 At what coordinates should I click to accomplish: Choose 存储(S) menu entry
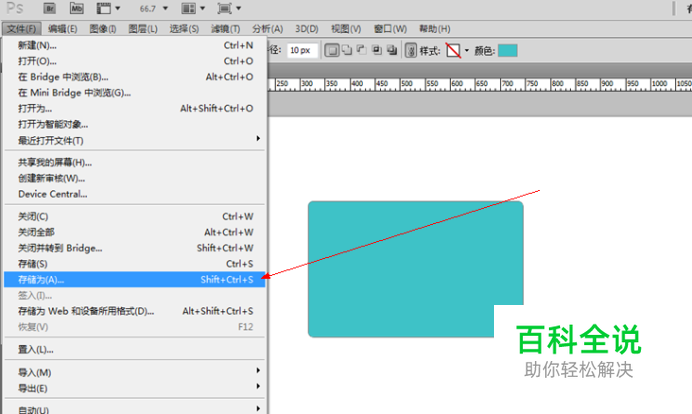pyautogui.click(x=135, y=264)
